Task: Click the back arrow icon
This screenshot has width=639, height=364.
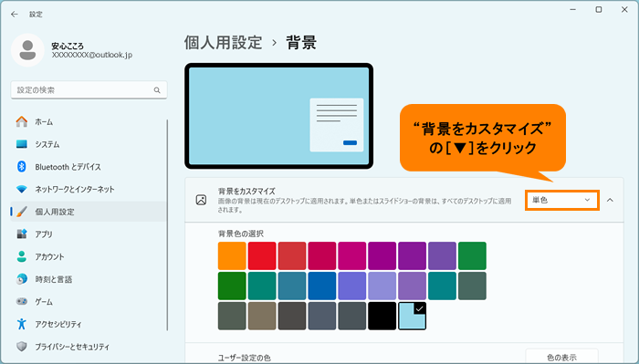Action: click(15, 15)
